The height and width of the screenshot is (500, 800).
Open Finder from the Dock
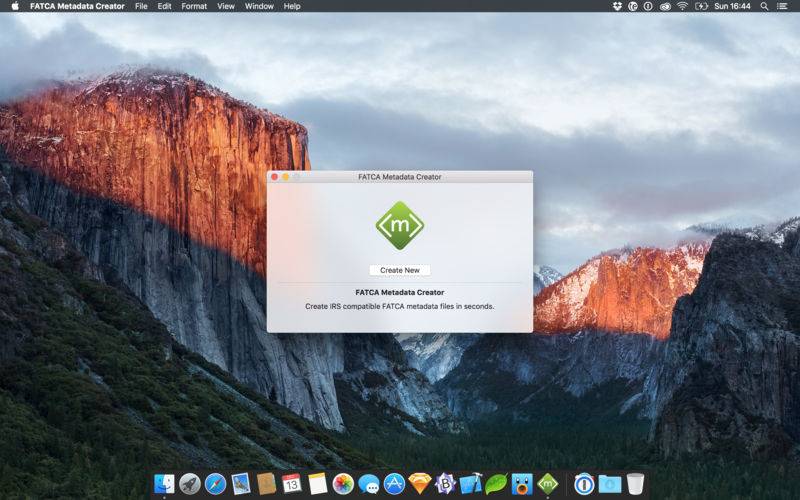tap(164, 484)
